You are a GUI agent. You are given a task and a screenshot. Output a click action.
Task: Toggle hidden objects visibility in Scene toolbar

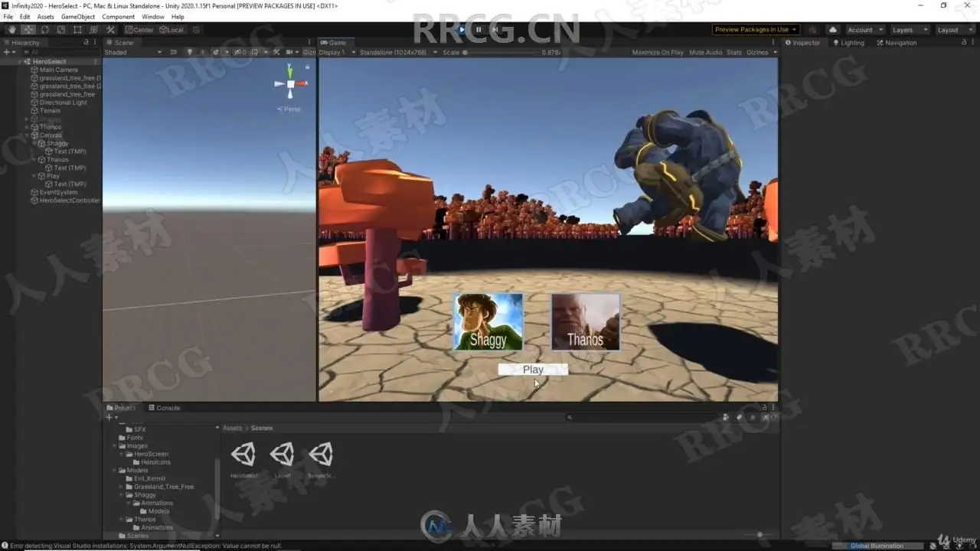coord(240,52)
